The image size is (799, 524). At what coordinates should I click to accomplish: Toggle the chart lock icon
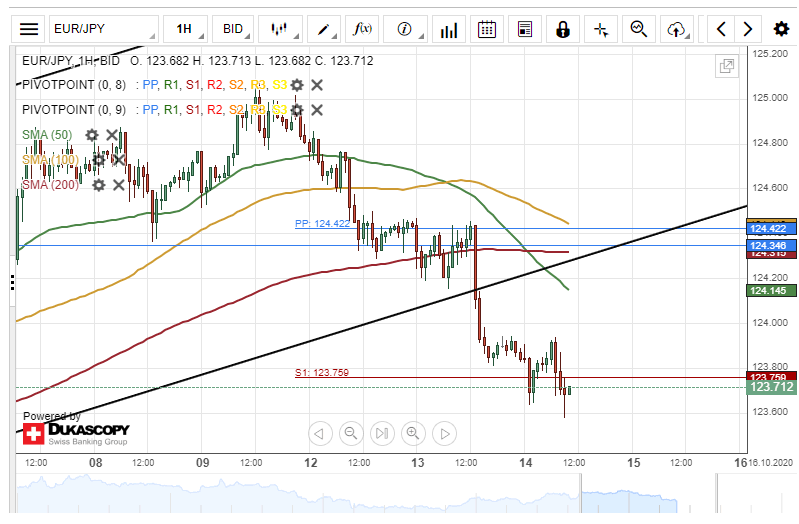(x=563, y=29)
